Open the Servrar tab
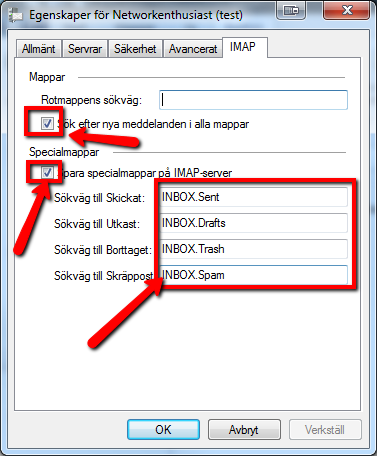 (85, 49)
